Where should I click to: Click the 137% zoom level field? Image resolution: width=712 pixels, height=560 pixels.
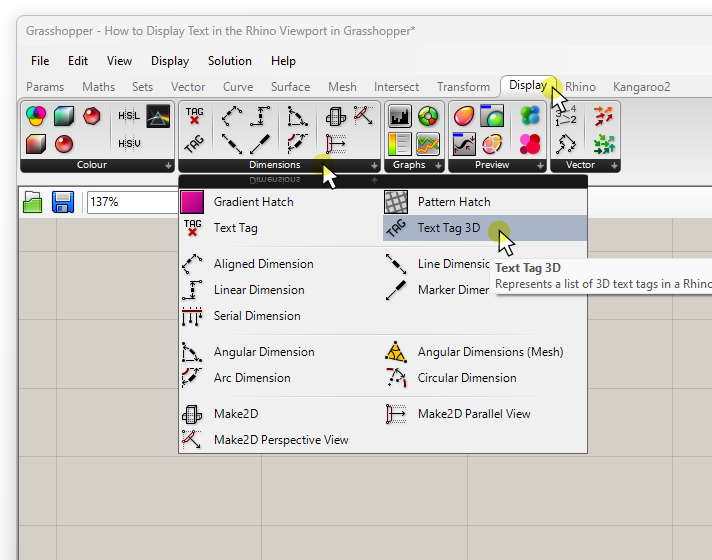tap(133, 202)
